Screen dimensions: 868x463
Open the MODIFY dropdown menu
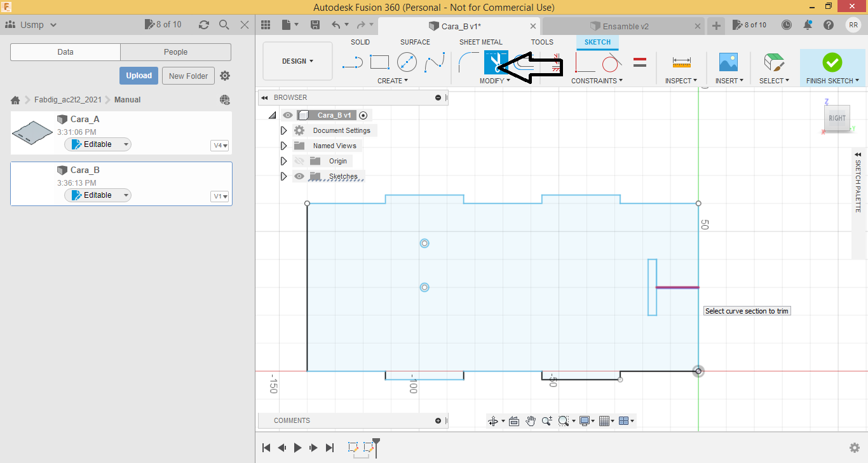point(495,81)
